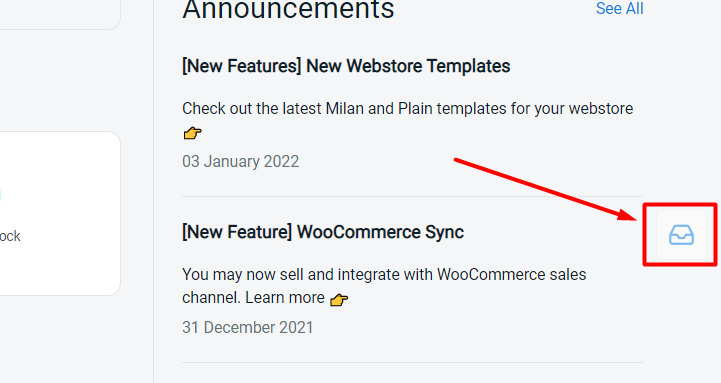Open the See All announcements link
Screen dimensions: 721x383
tap(619, 8)
